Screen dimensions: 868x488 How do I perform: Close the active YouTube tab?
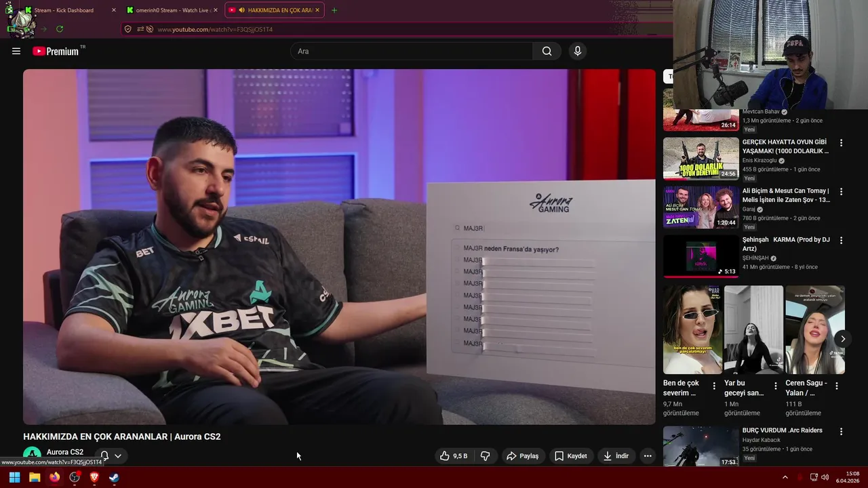tap(318, 10)
